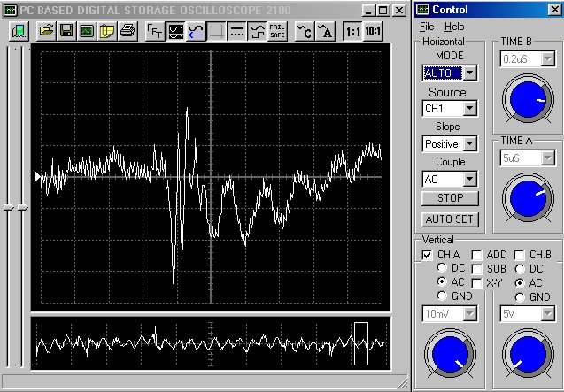The width and height of the screenshot is (564, 392).
Task: Enable the X-Y mode checkbox
Action: point(476,282)
